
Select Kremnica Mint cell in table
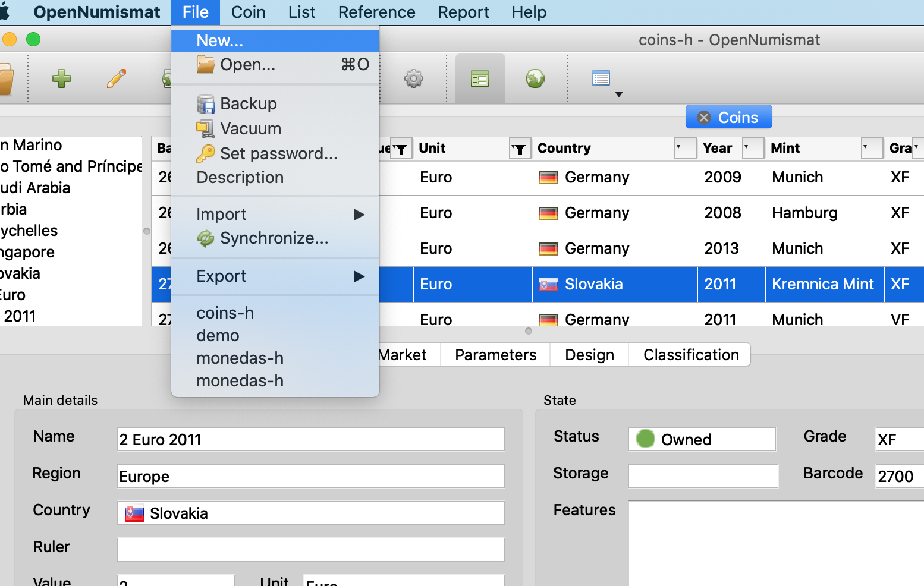point(824,285)
